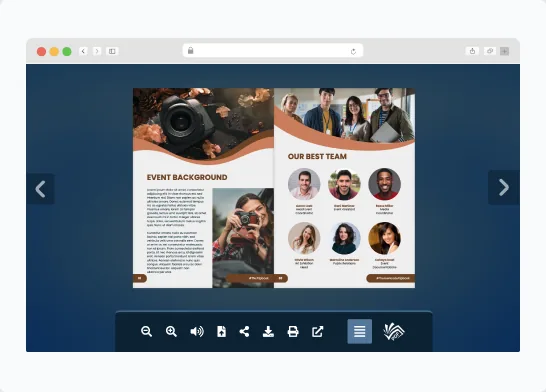
Task: Click top-left team member portrait
Action: (x=304, y=184)
